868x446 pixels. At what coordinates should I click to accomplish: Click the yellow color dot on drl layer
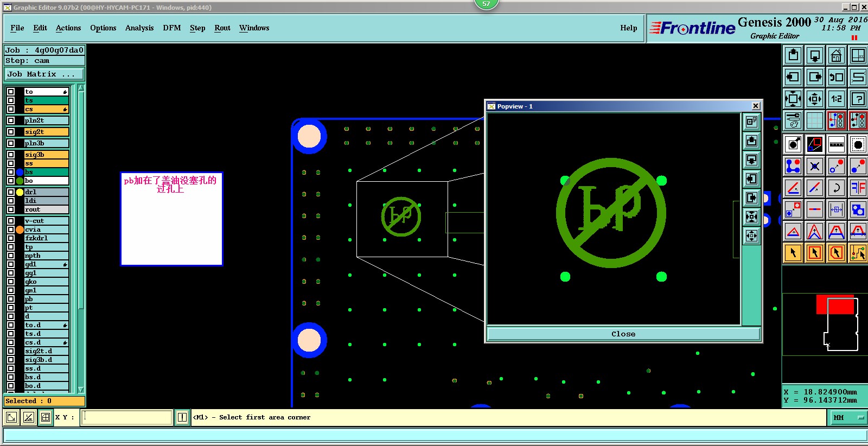coord(20,192)
